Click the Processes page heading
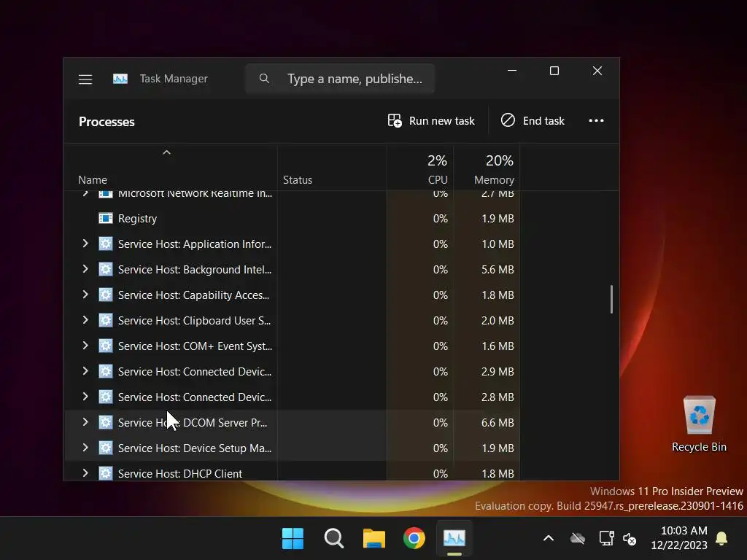This screenshot has height=560, width=747. (107, 122)
